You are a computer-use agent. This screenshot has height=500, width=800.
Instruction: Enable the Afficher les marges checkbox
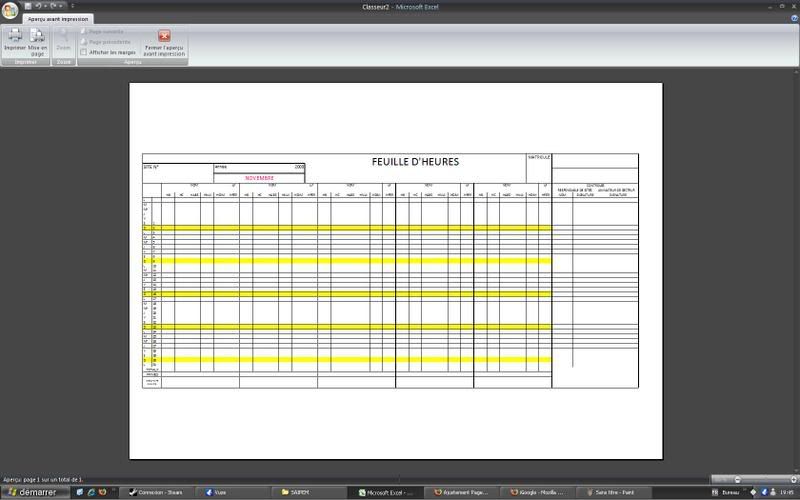83,52
